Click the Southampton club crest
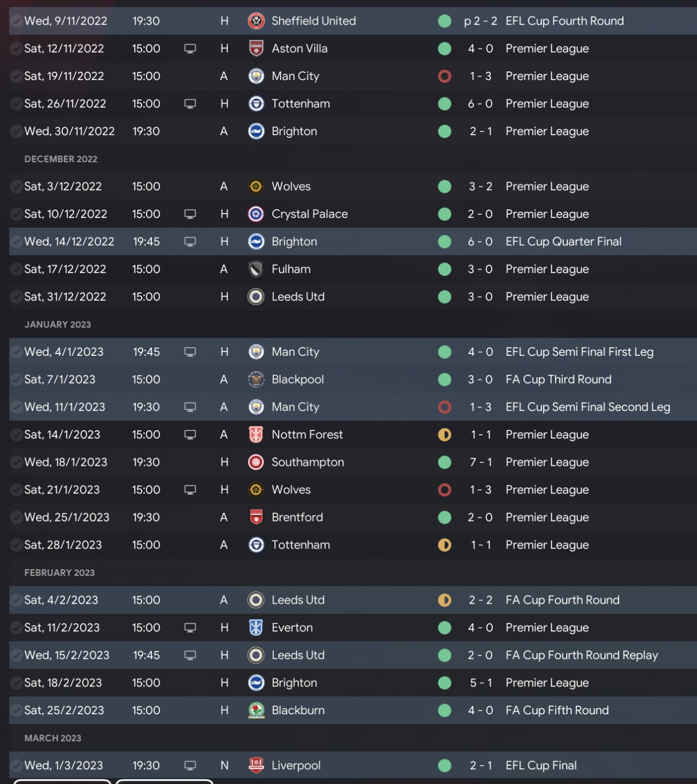The image size is (697, 784). pyautogui.click(x=256, y=462)
